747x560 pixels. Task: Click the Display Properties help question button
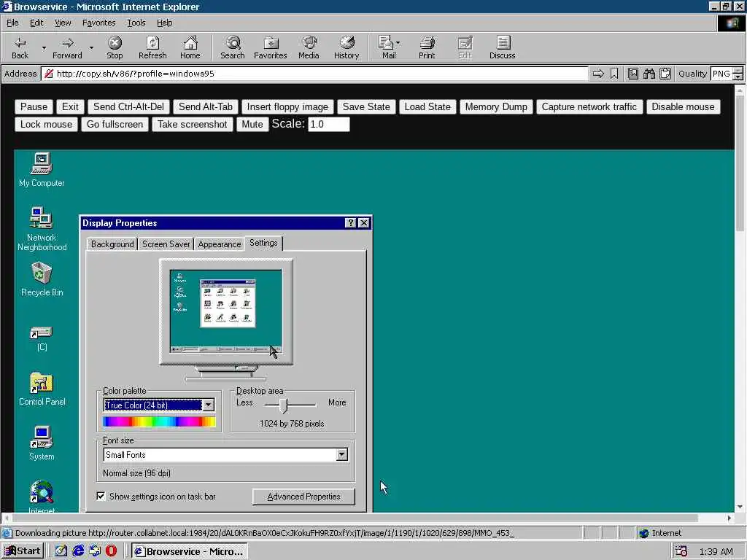pos(351,223)
